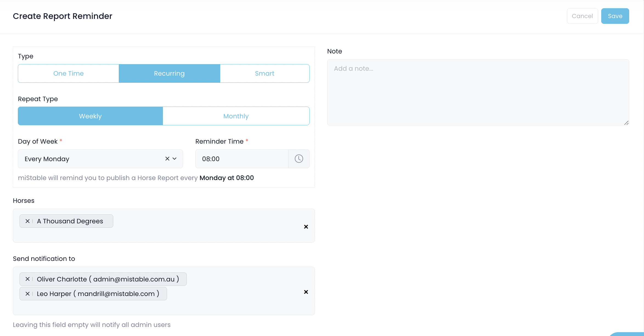The width and height of the screenshot is (644, 336).
Task: Clear all selected horses
Action: pyautogui.click(x=306, y=227)
